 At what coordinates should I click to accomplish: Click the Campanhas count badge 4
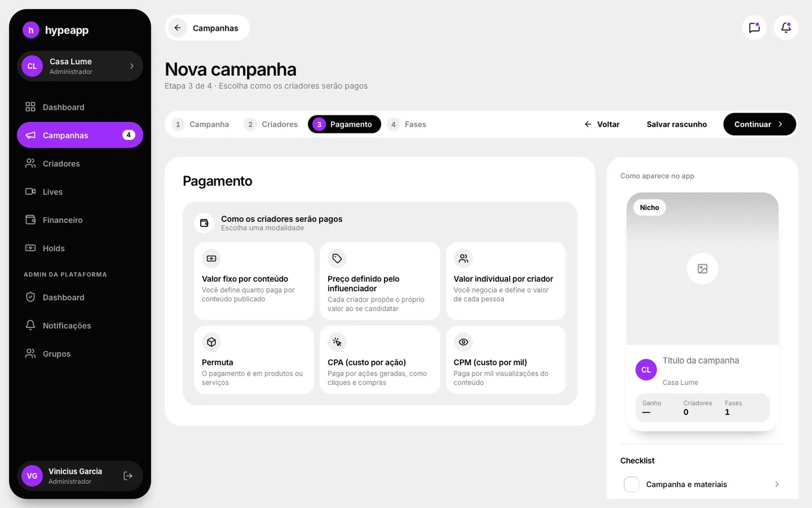[129, 135]
